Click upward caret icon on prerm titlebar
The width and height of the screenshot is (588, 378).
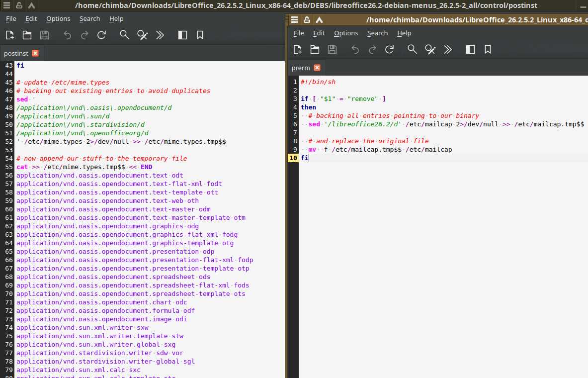pyautogui.click(x=319, y=20)
